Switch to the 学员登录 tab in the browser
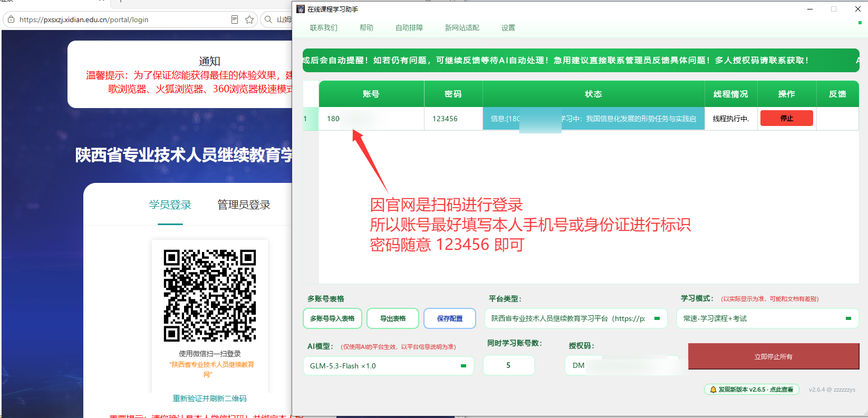868x418 pixels. click(x=170, y=205)
